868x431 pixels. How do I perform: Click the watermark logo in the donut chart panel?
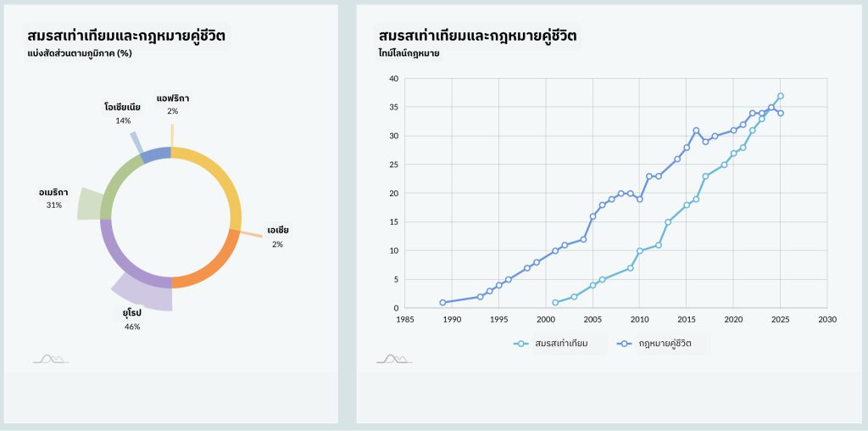pyautogui.click(x=50, y=359)
